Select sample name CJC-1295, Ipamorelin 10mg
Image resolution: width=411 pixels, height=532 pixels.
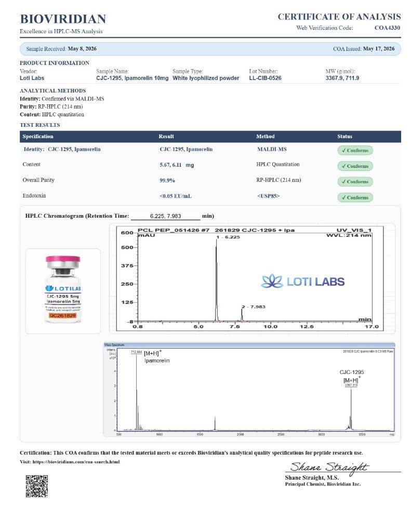click(x=132, y=78)
